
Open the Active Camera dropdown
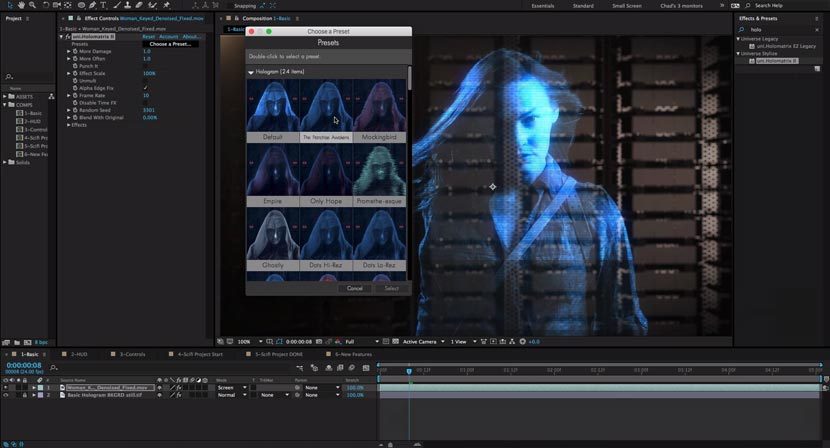pos(423,342)
